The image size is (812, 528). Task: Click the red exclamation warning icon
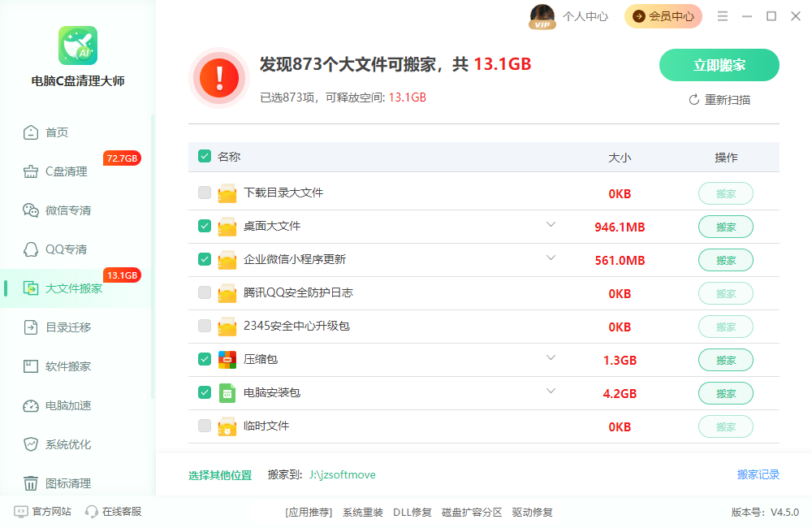(x=219, y=78)
